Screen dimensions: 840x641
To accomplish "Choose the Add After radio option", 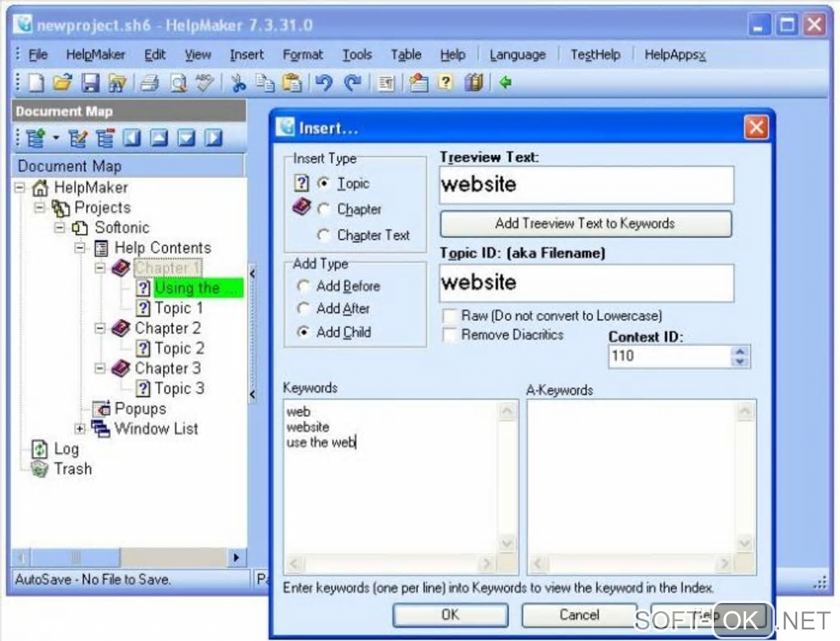I will (x=303, y=309).
